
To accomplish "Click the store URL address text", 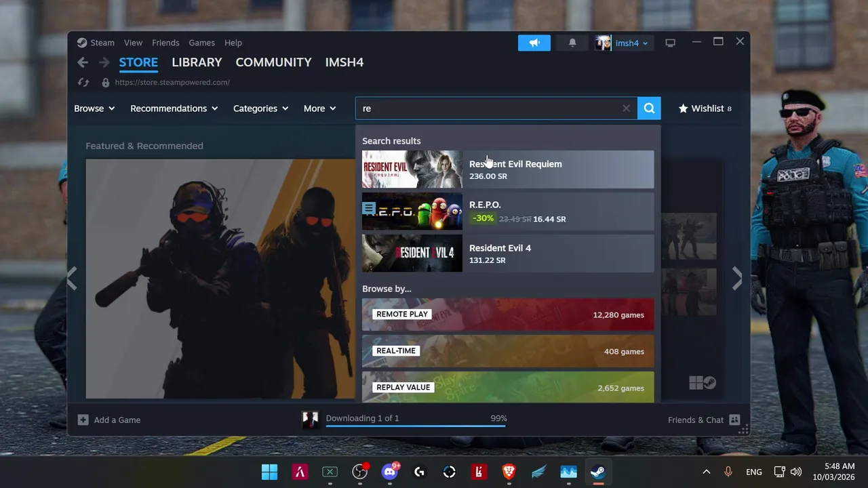I will click(172, 82).
